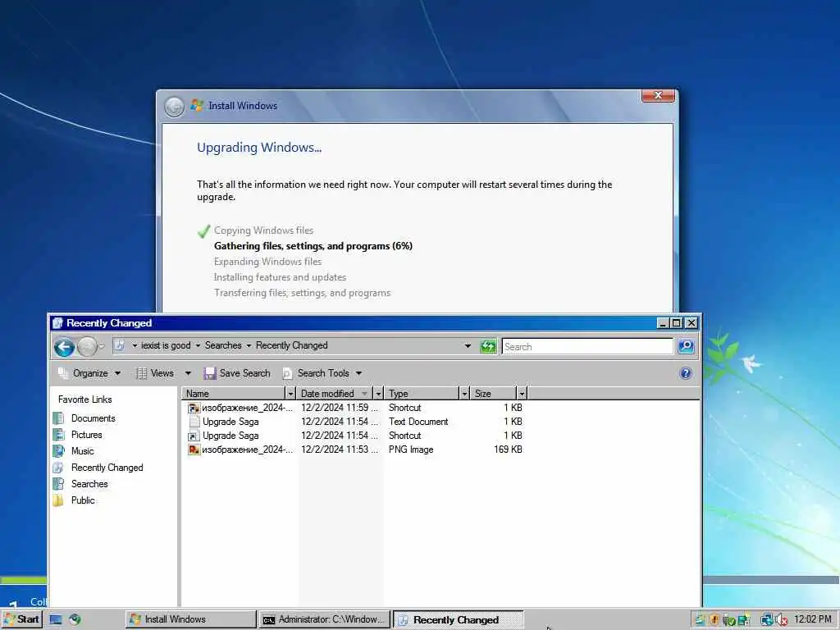This screenshot has height=630, width=840.
Task: Click the Views button
Action: (x=155, y=373)
